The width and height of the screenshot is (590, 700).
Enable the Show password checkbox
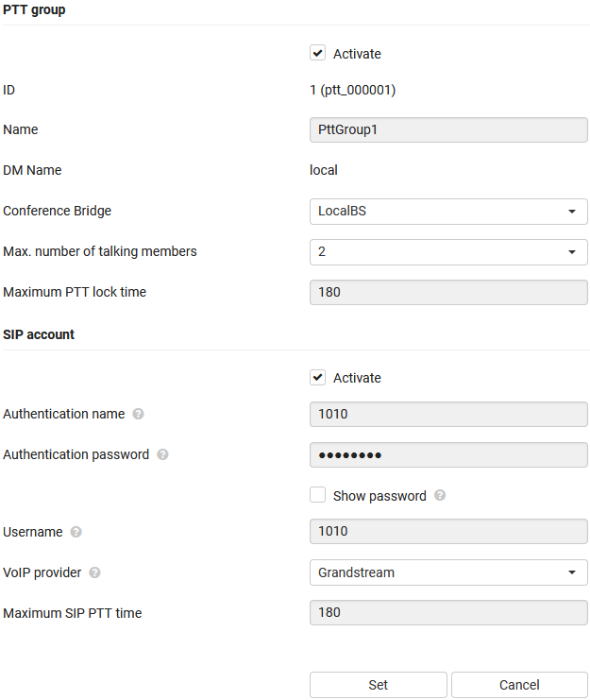click(x=318, y=495)
